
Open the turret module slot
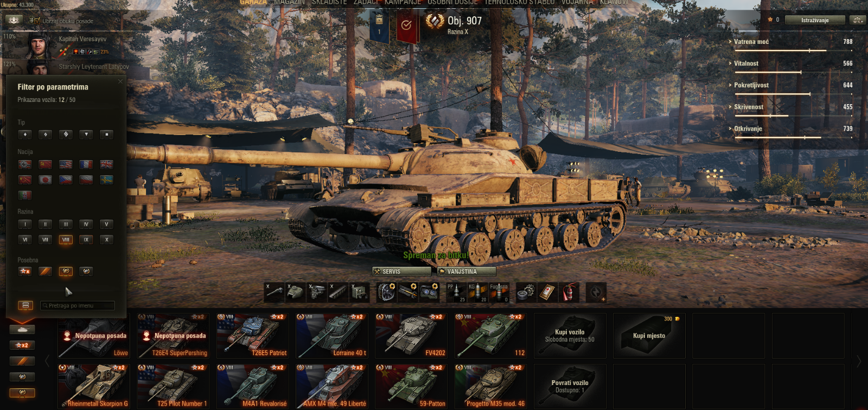point(295,292)
